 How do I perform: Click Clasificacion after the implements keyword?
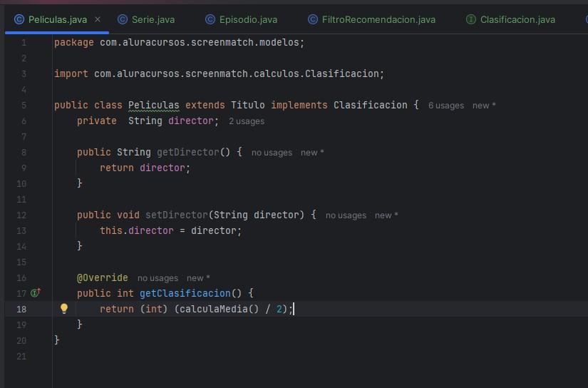click(x=370, y=106)
